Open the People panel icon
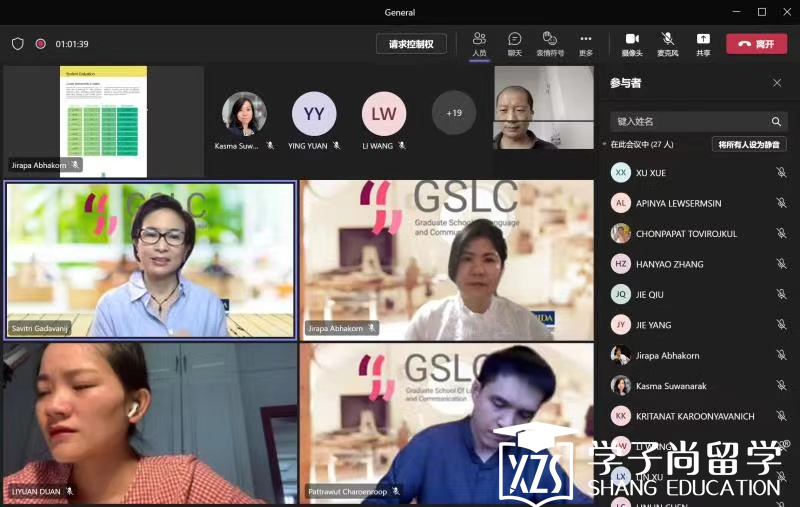 click(x=479, y=44)
